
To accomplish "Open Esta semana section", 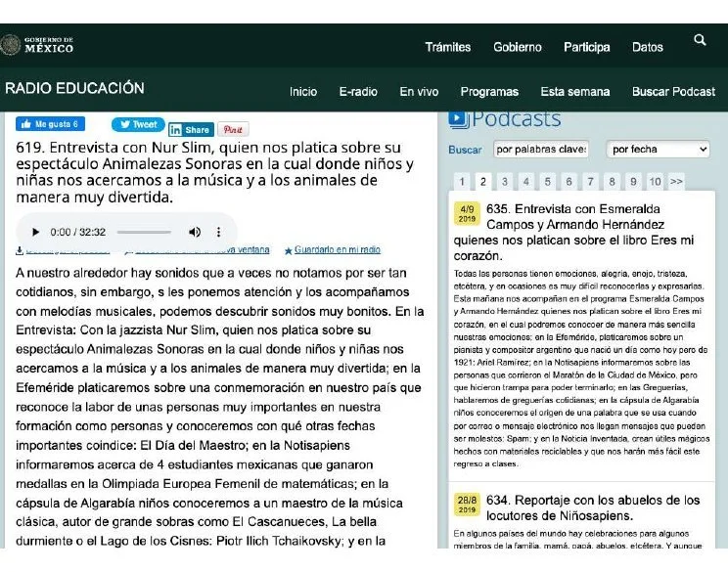I will point(574,92).
